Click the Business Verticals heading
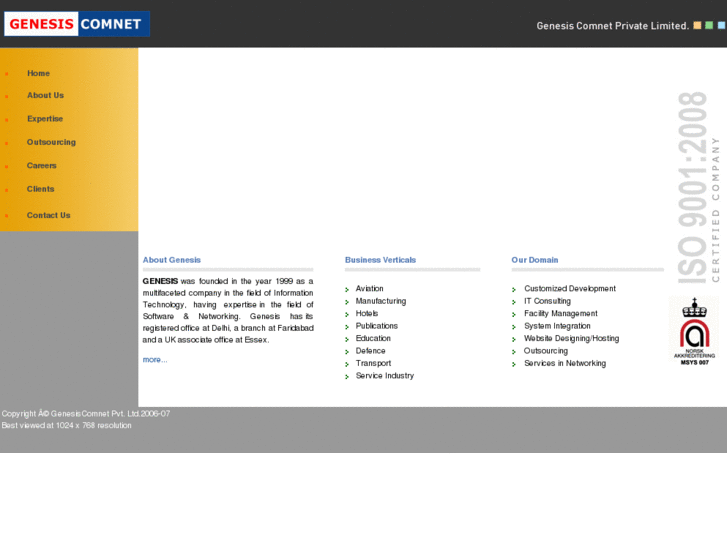The height and width of the screenshot is (545, 727). pos(380,260)
